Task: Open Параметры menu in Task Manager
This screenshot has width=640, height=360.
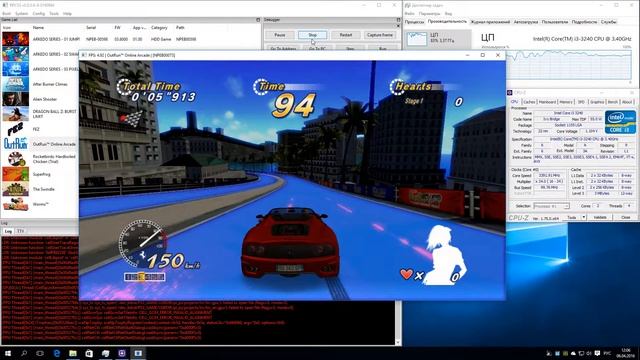Action: tap(429, 13)
